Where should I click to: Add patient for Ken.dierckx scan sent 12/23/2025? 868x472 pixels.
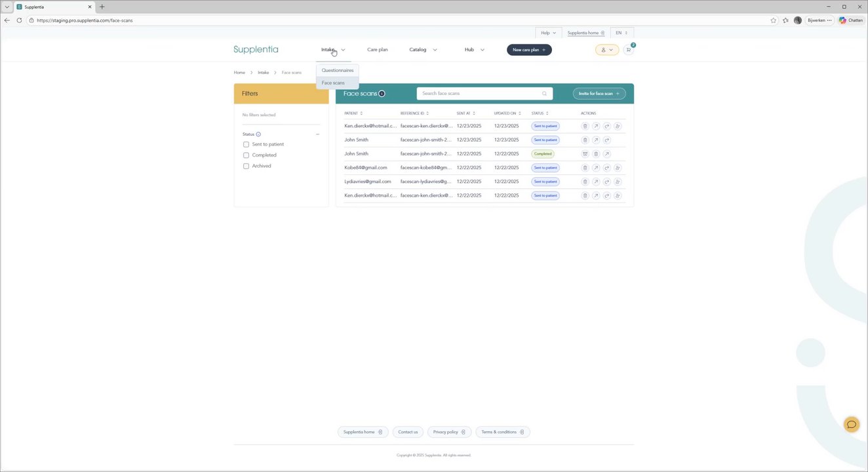coord(618,126)
